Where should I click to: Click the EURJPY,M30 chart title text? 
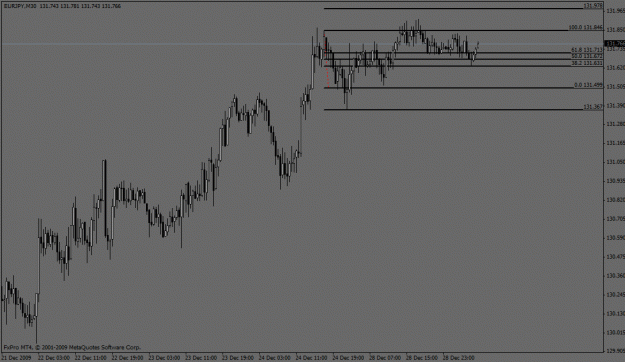(20, 6)
